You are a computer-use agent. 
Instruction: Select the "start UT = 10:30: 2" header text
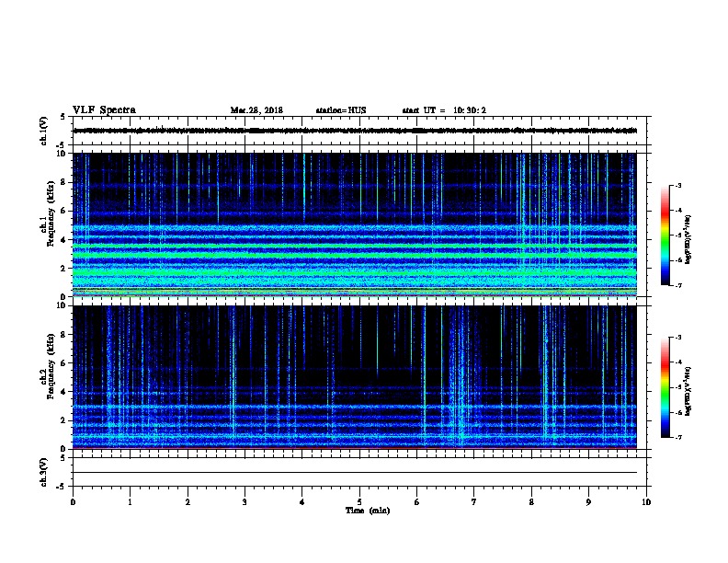click(x=444, y=110)
